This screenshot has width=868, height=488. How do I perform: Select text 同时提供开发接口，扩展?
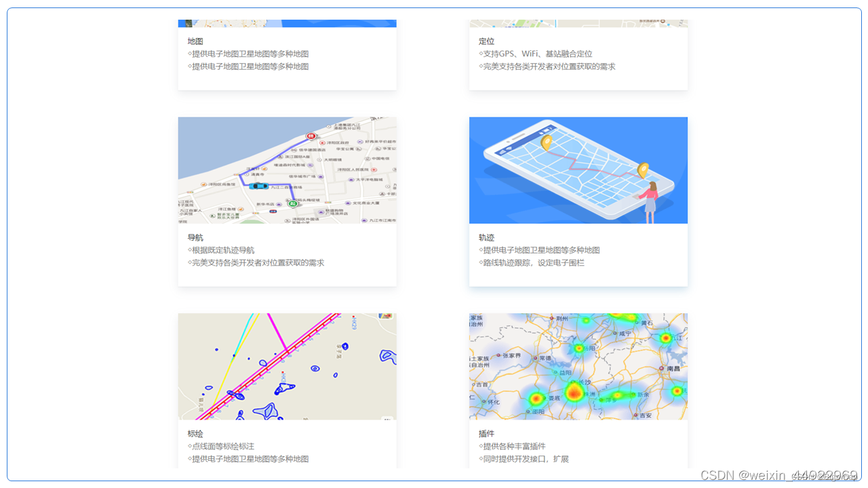(x=526, y=459)
